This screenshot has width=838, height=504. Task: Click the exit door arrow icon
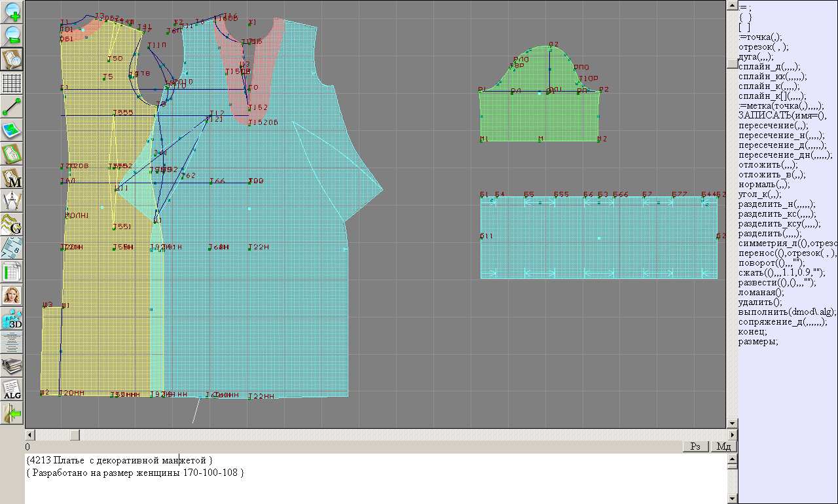tap(12, 414)
